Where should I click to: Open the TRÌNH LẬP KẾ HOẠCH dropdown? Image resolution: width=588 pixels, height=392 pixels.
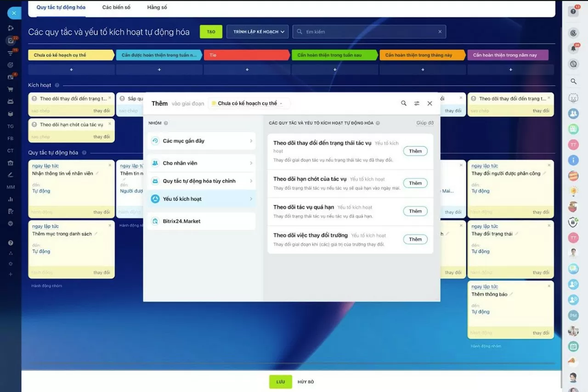[257, 32]
